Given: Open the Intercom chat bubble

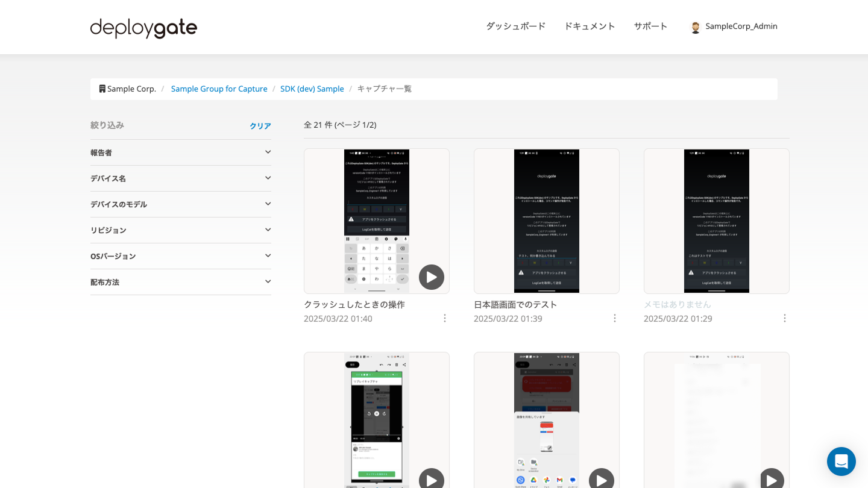Looking at the screenshot, I should click(x=841, y=461).
